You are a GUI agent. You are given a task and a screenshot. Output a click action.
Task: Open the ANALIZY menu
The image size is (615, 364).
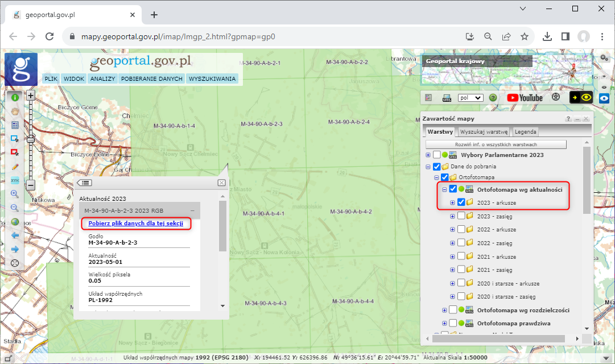pyautogui.click(x=102, y=79)
